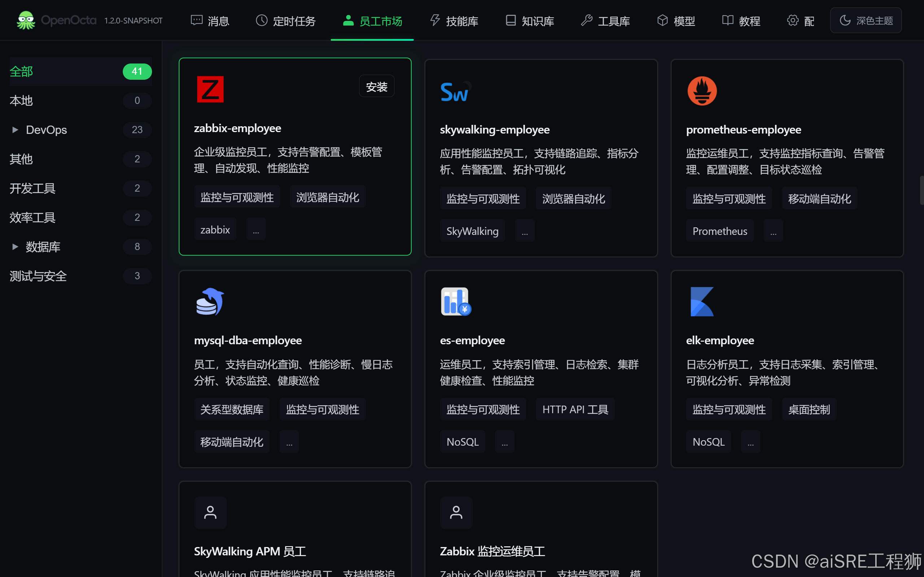Image resolution: width=924 pixels, height=577 pixels.
Task: Open the 定时任务 tab
Action: click(285, 21)
